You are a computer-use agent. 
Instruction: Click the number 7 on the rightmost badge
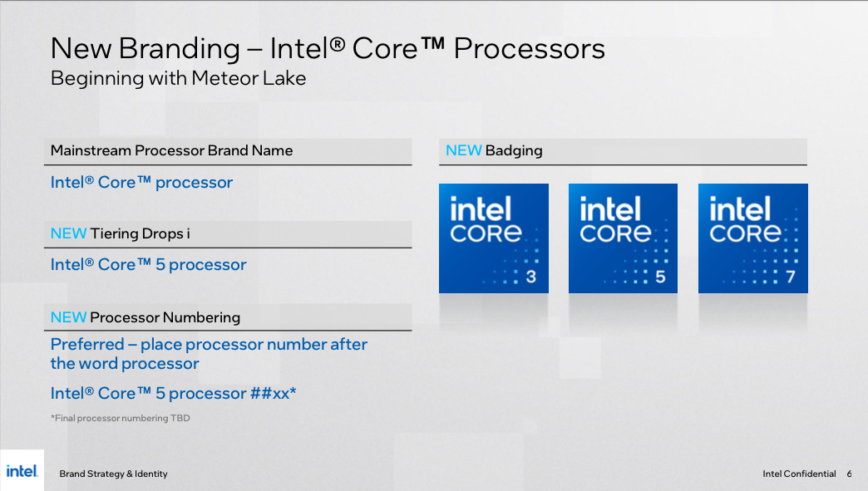click(x=791, y=277)
